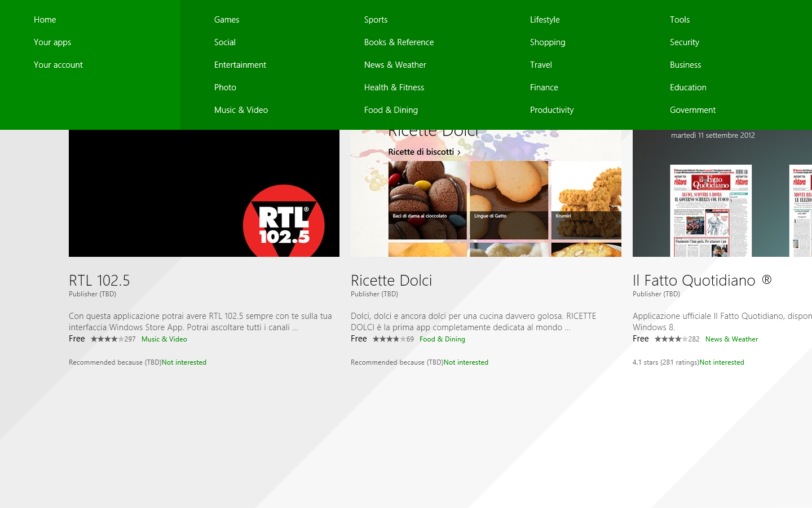812x508 pixels.
Task: Click Publisher (TBD) under Ricette Dolci
Action: pyautogui.click(x=374, y=294)
